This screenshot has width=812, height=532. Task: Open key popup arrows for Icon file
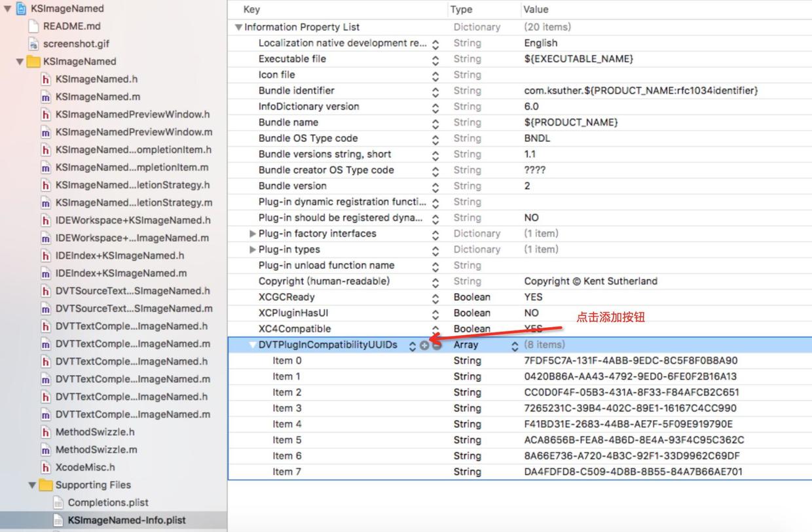pos(435,75)
